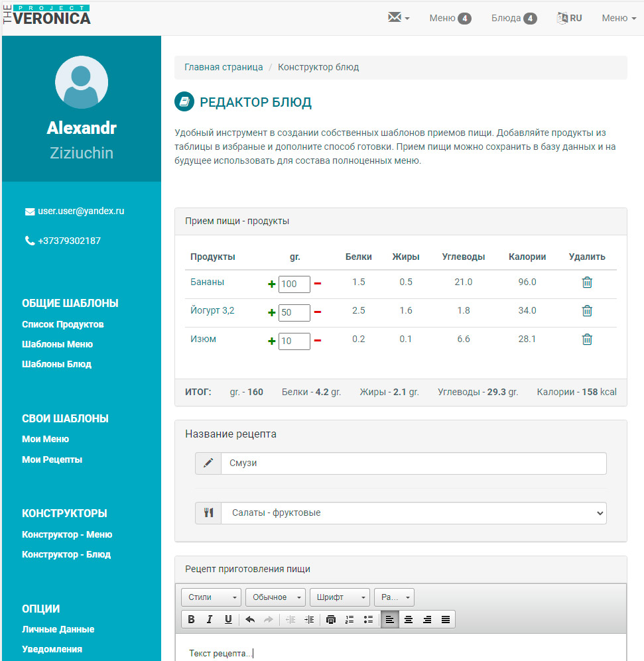Screen dimensions: 644x661
Task: Delete the Бананы product row
Action: [x=587, y=282]
